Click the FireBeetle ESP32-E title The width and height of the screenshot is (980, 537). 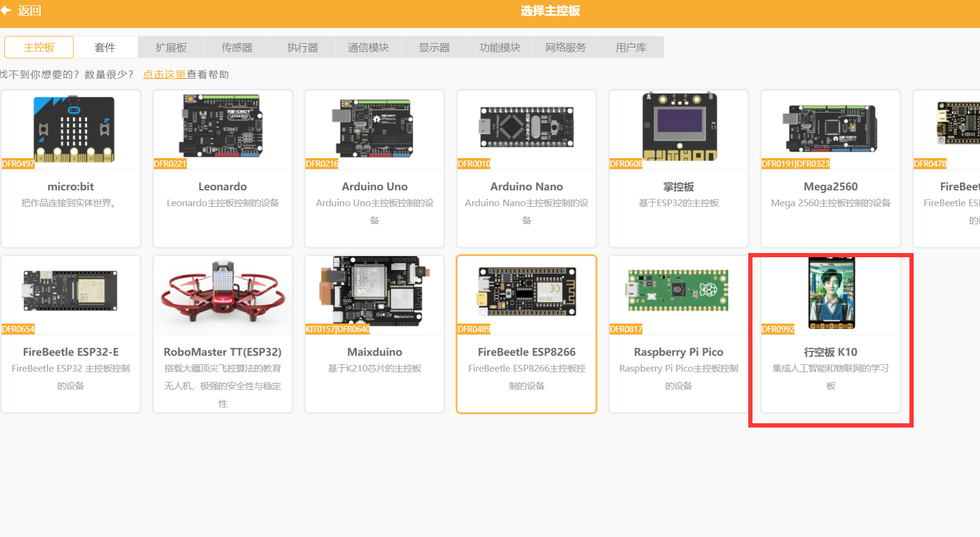click(71, 352)
